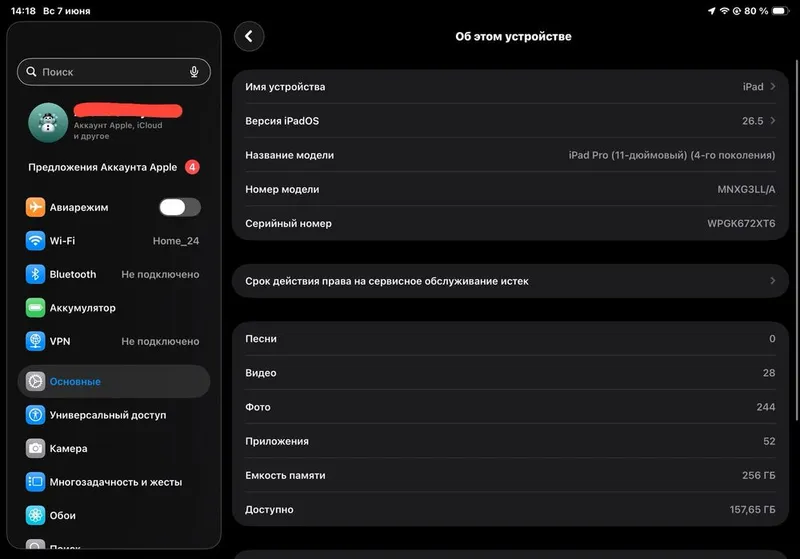The image size is (800, 559).
Task: Expand Версия iPadOS 26.5 chevron
Action: coord(773,120)
